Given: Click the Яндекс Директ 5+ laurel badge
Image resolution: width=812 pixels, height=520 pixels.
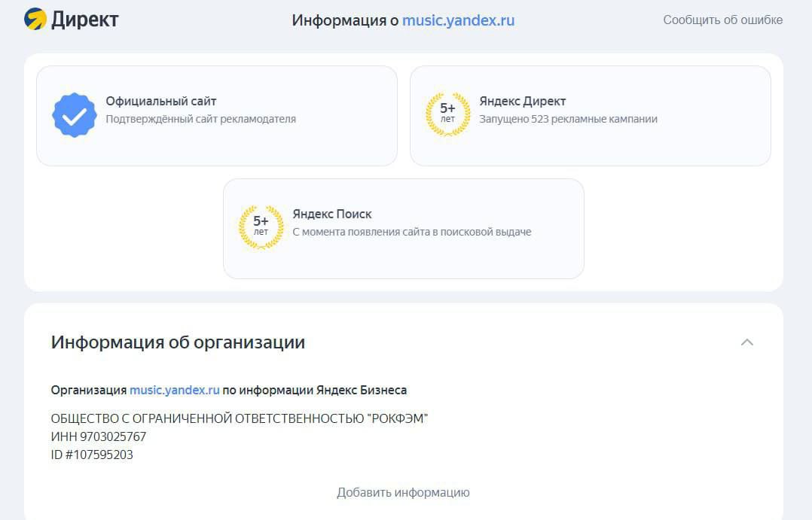Looking at the screenshot, I should (447, 114).
